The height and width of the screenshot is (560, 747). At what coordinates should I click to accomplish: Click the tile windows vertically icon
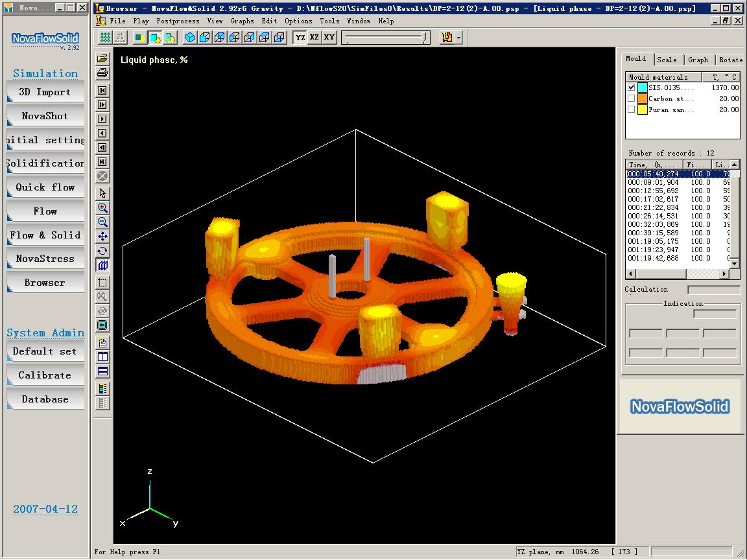tap(102, 357)
